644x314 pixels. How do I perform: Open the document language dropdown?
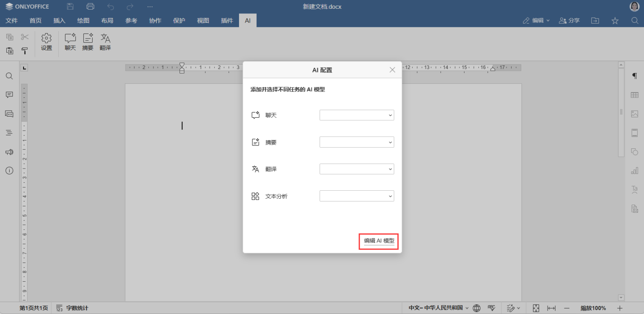tap(436, 308)
